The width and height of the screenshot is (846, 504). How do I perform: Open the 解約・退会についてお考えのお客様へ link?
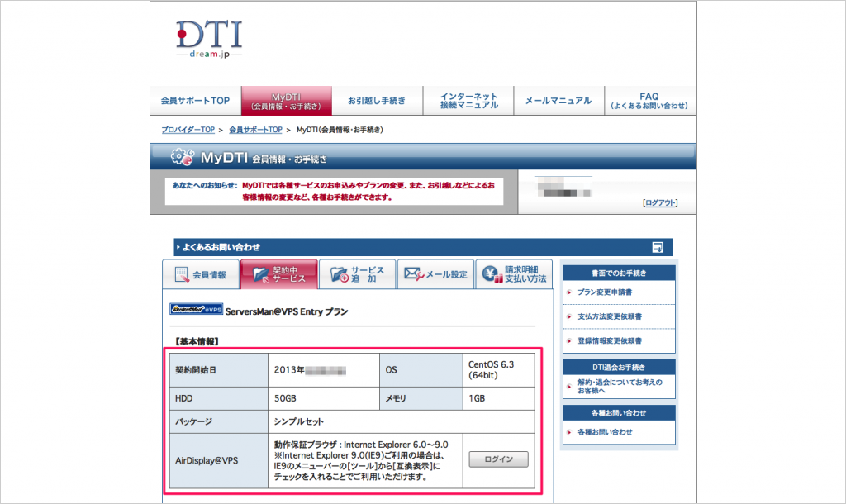pyautogui.click(x=620, y=386)
